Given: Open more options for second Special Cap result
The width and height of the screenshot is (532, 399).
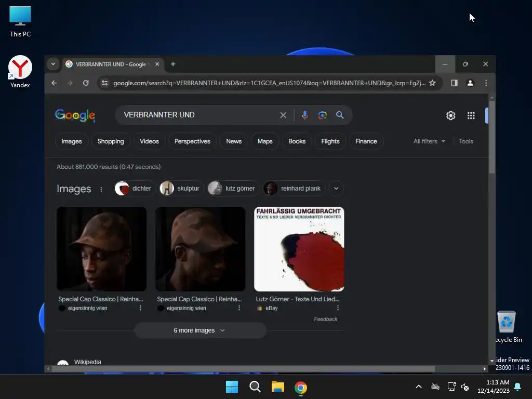Looking at the screenshot, I should tap(239, 308).
